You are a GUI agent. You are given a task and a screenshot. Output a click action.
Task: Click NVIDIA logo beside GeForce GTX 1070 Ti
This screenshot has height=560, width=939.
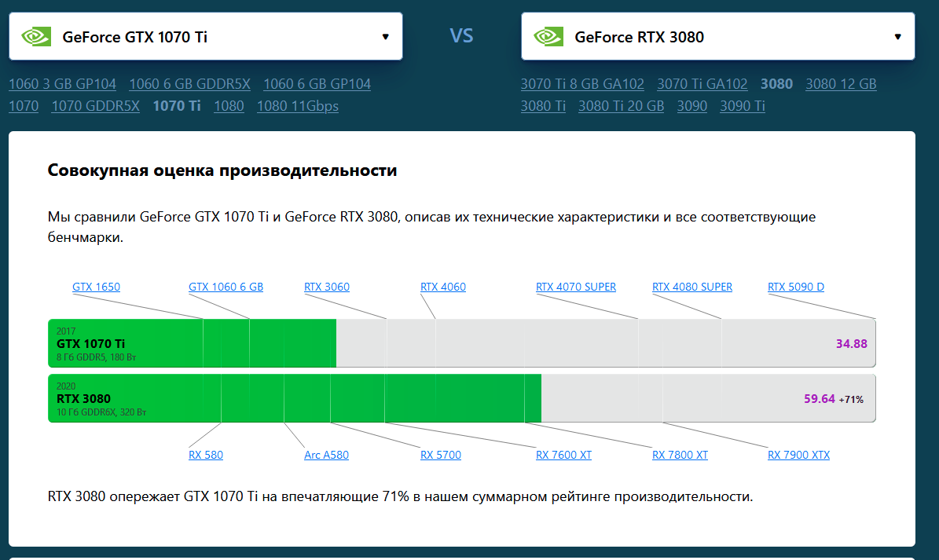36,36
